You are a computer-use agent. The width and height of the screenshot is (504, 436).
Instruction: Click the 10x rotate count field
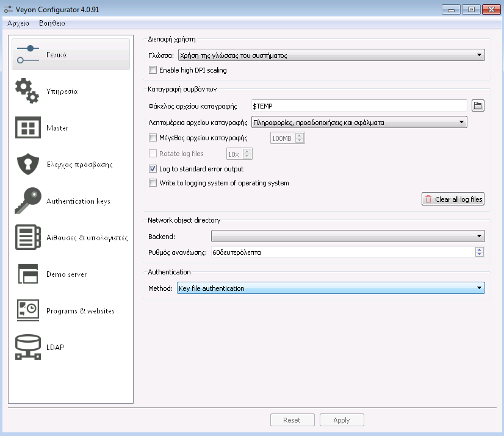[234, 154]
